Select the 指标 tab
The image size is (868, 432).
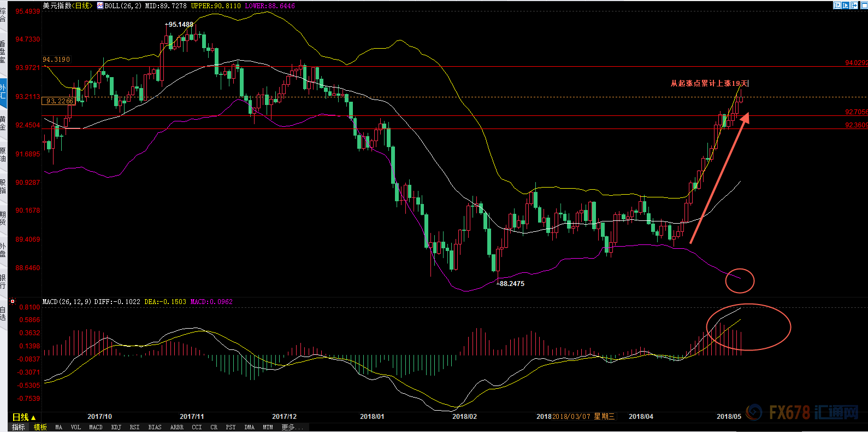tap(18, 427)
